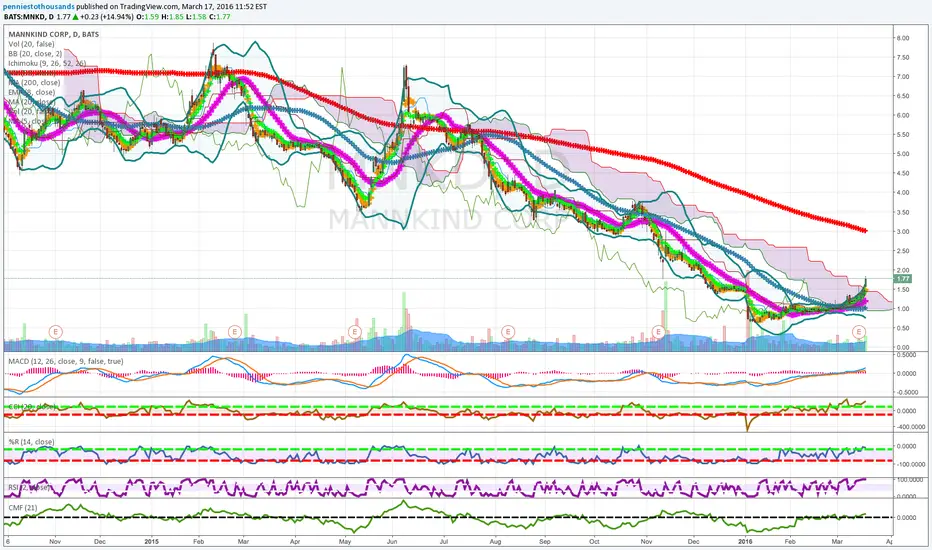Click the 0.5000 label on MACD axis
932x550 pixels.
tap(905, 355)
